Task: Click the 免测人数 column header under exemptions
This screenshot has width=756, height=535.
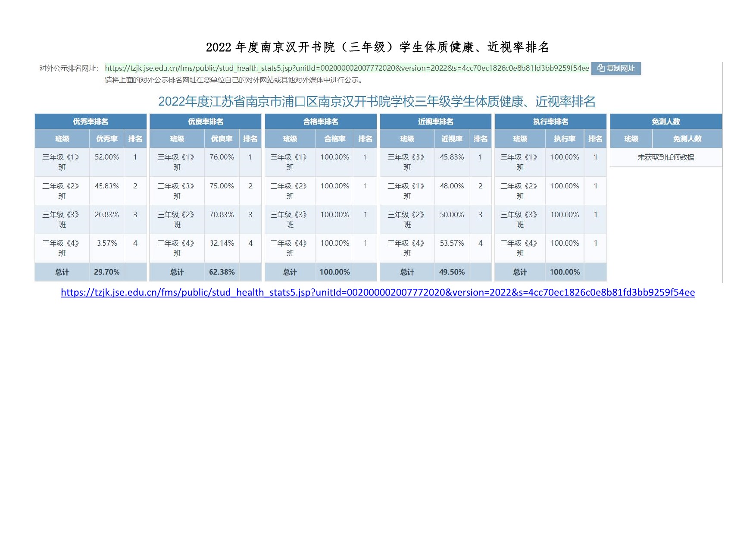Action: pyautogui.click(x=687, y=139)
